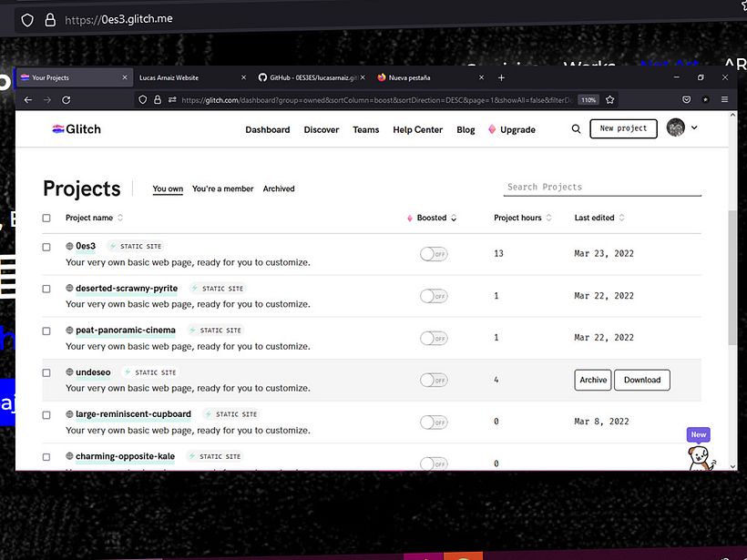The width and height of the screenshot is (747, 560).
Task: Click the globe icon beside 0es3
Action: (x=69, y=246)
